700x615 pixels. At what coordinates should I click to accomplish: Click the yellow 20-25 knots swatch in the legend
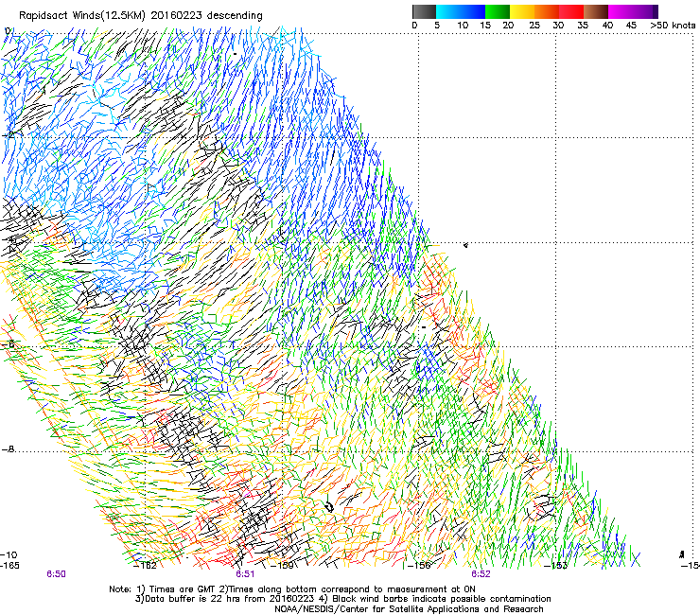click(522, 11)
